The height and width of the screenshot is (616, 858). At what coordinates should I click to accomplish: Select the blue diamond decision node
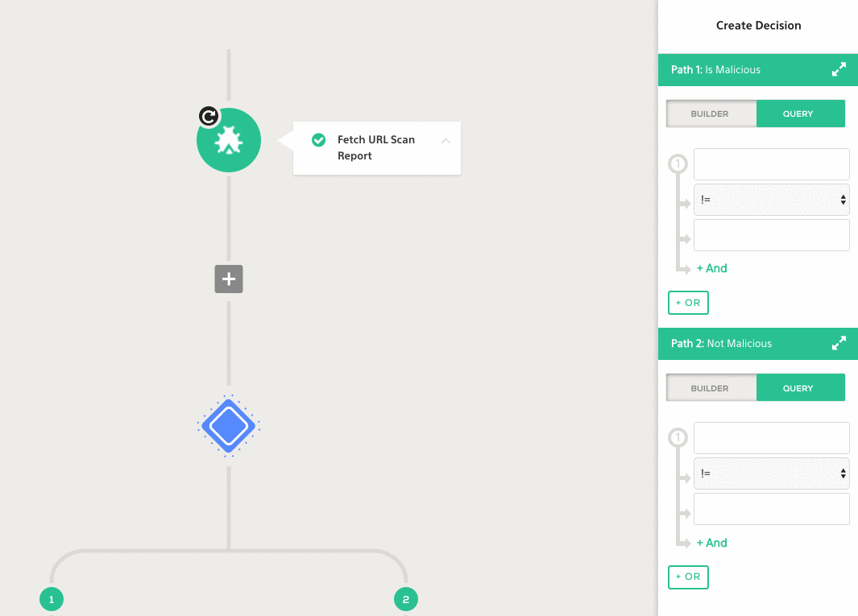[229, 427]
